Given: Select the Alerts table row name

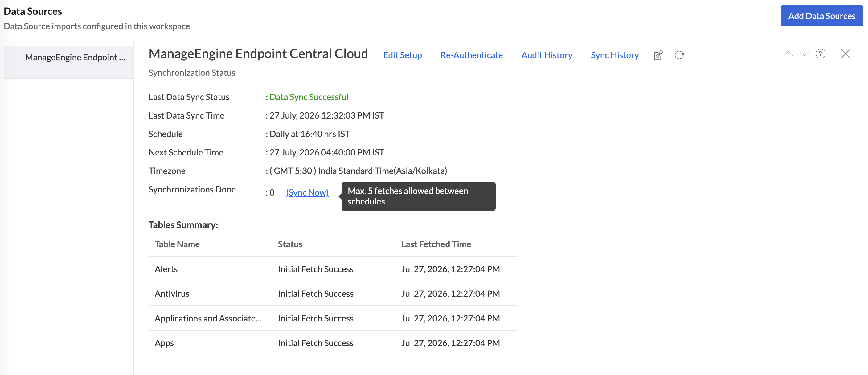Looking at the screenshot, I should 166,269.
